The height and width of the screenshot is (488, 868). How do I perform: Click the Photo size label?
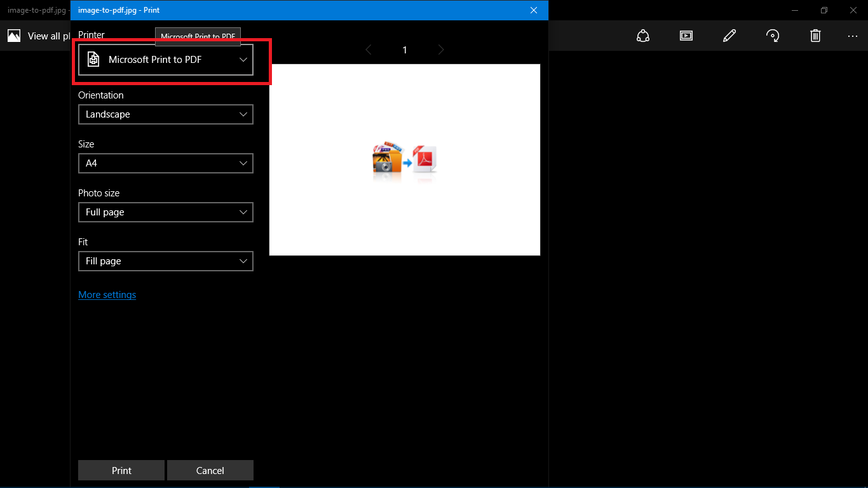coord(99,193)
